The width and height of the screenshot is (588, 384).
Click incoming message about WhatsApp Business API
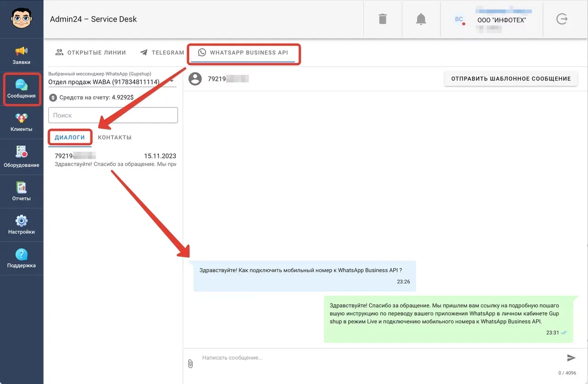click(305, 276)
